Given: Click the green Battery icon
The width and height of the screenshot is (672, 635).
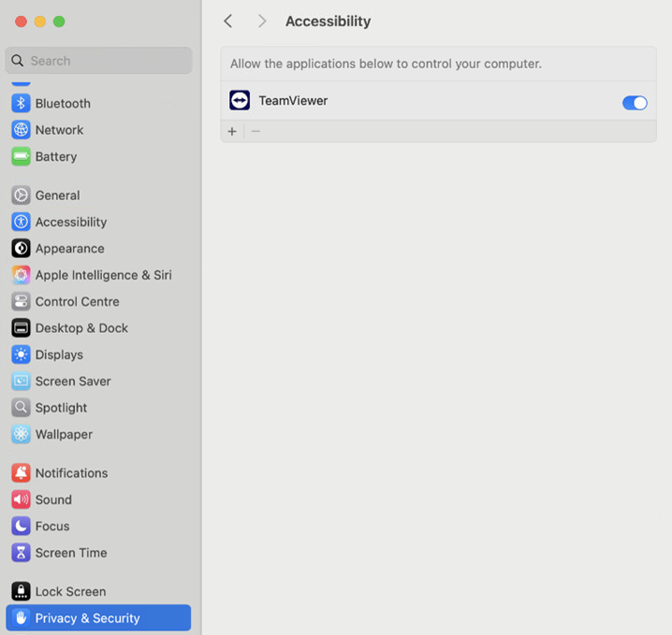Looking at the screenshot, I should (x=21, y=156).
